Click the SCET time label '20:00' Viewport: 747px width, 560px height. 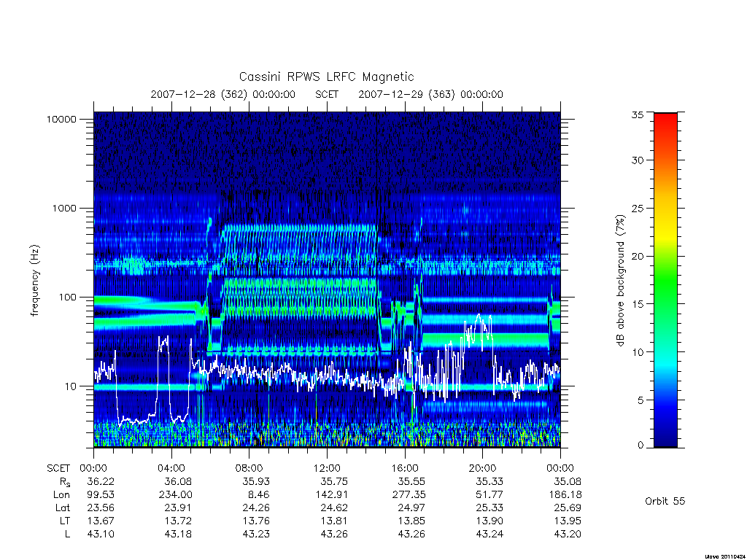pos(483,468)
